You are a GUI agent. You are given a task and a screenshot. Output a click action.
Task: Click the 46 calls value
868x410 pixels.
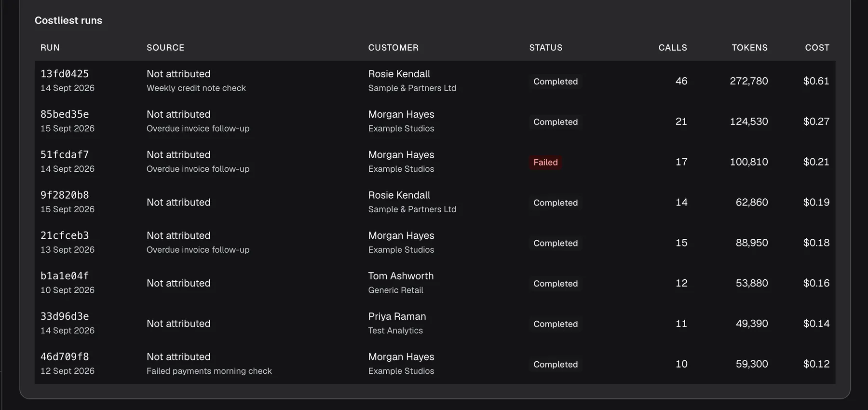681,81
